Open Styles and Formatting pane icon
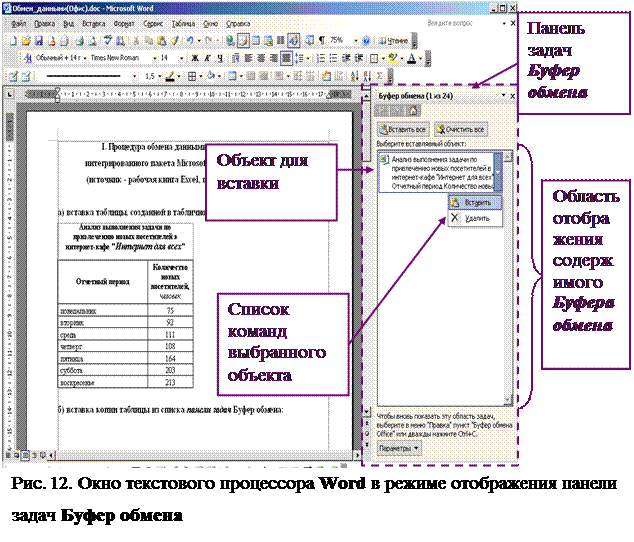 point(28,58)
